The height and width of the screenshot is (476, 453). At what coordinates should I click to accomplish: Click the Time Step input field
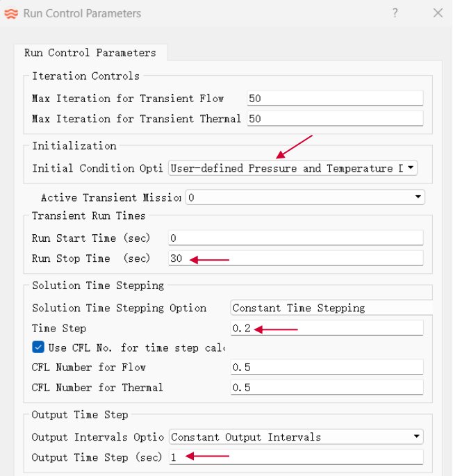click(327, 328)
